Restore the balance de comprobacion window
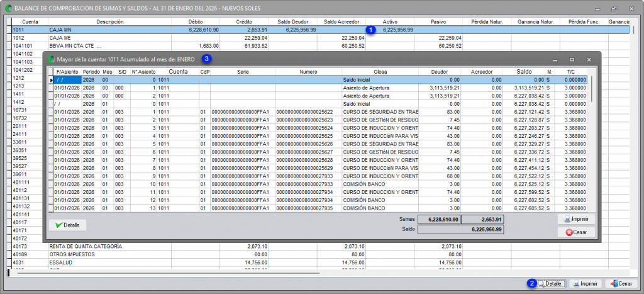Viewport: 644px width, 294px height. coord(614,8)
